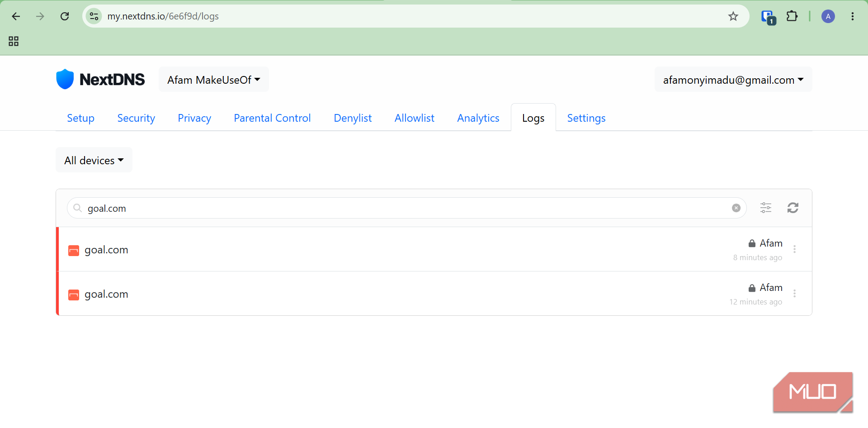The width and height of the screenshot is (868, 428).
Task: Expand the All devices filter
Action: click(94, 160)
